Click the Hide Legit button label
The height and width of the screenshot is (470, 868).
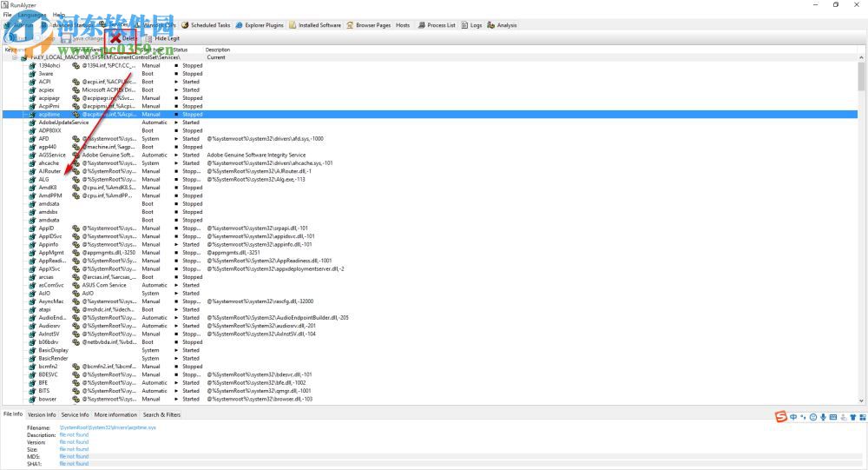[x=168, y=39]
